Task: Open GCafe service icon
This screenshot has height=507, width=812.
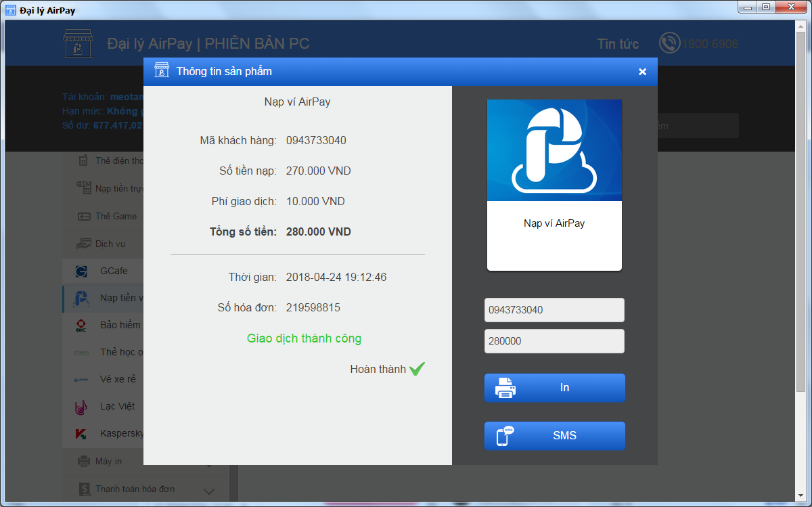Action: point(81,271)
